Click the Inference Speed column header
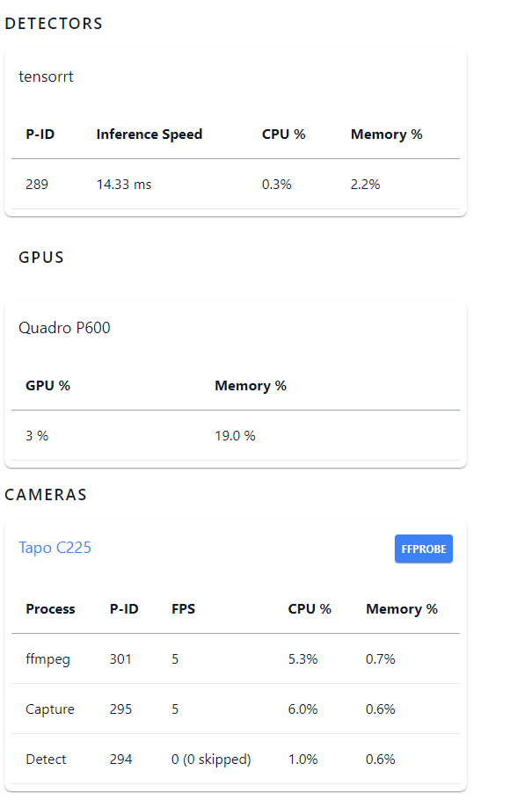532x807 pixels. point(149,134)
